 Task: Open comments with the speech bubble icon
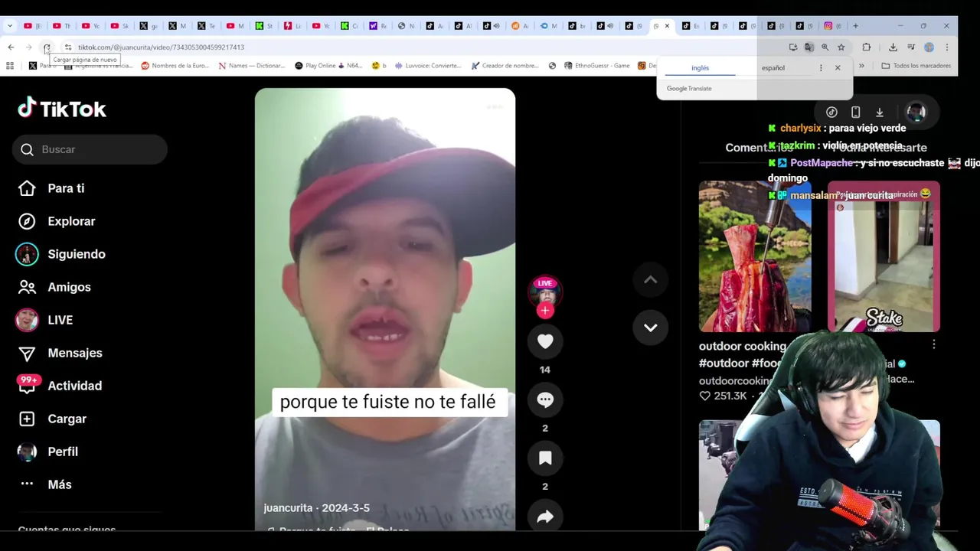545,399
